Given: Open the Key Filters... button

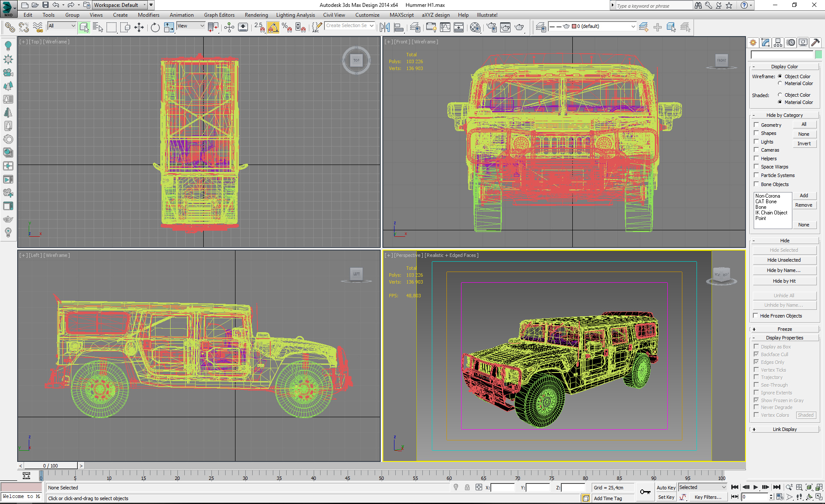Looking at the screenshot, I should (x=708, y=497).
